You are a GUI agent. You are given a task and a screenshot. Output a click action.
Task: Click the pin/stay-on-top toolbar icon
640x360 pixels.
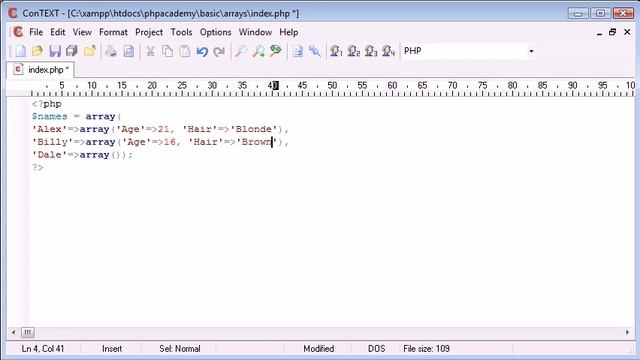click(x=315, y=51)
